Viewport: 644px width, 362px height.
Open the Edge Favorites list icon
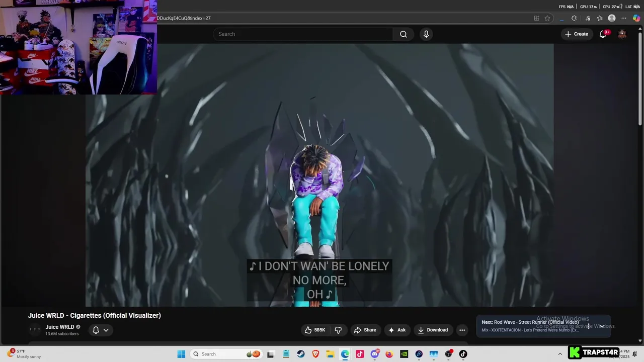point(600,18)
